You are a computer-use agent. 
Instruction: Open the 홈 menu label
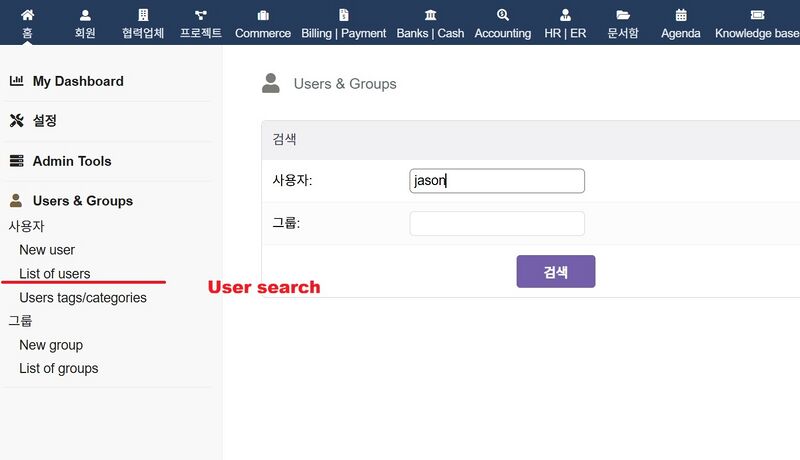[28, 33]
